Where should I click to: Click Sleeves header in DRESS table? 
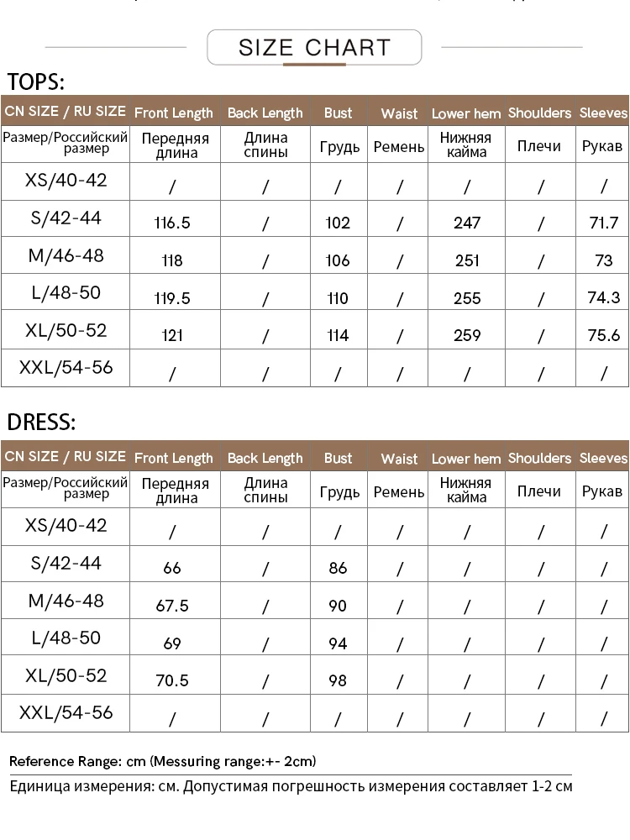603,458
